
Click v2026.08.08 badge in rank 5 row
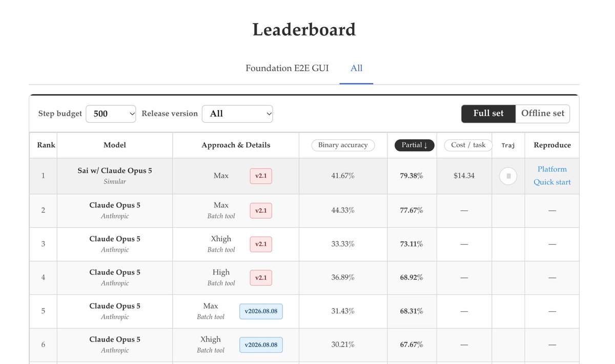click(261, 311)
